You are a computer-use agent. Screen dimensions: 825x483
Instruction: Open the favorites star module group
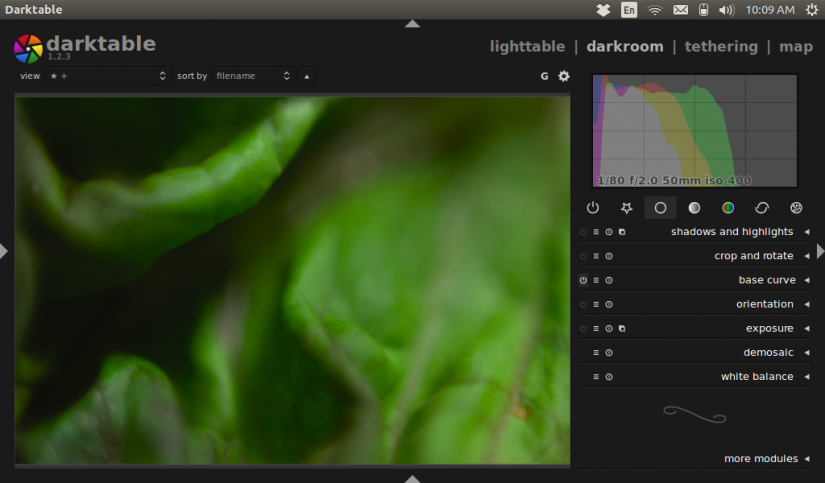click(627, 208)
